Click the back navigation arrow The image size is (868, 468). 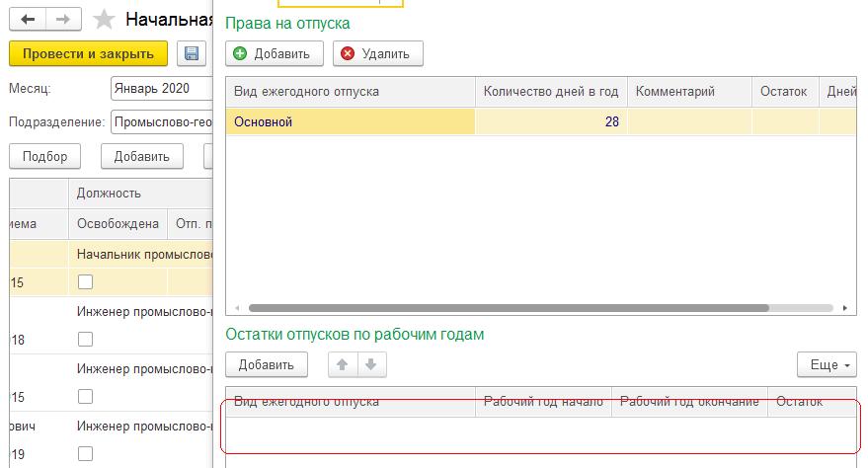(x=29, y=20)
